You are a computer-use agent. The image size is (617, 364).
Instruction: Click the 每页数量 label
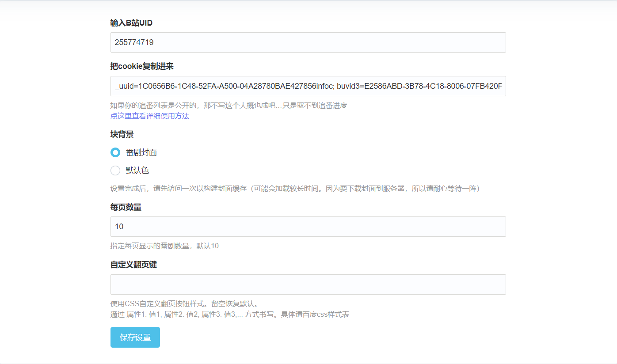[x=126, y=207]
